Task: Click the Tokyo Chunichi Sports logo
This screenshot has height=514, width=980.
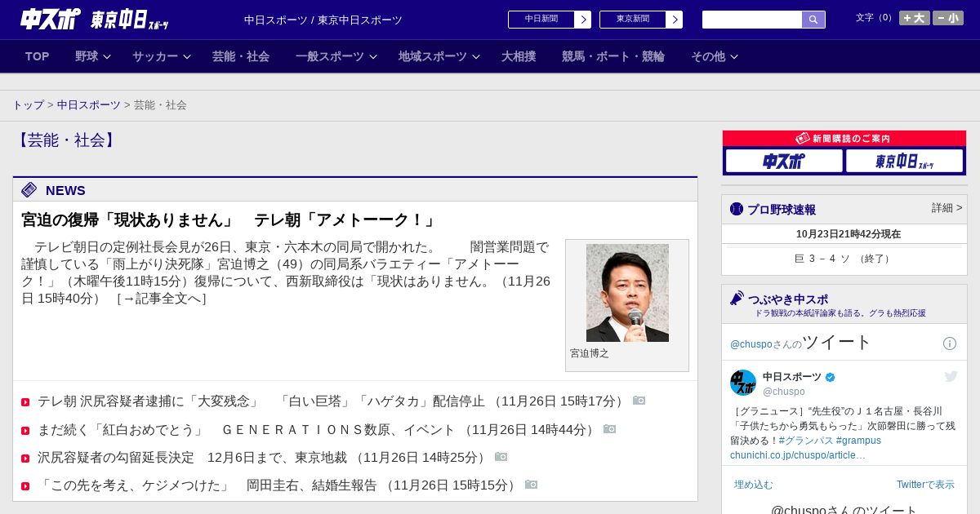Action: [x=129, y=20]
